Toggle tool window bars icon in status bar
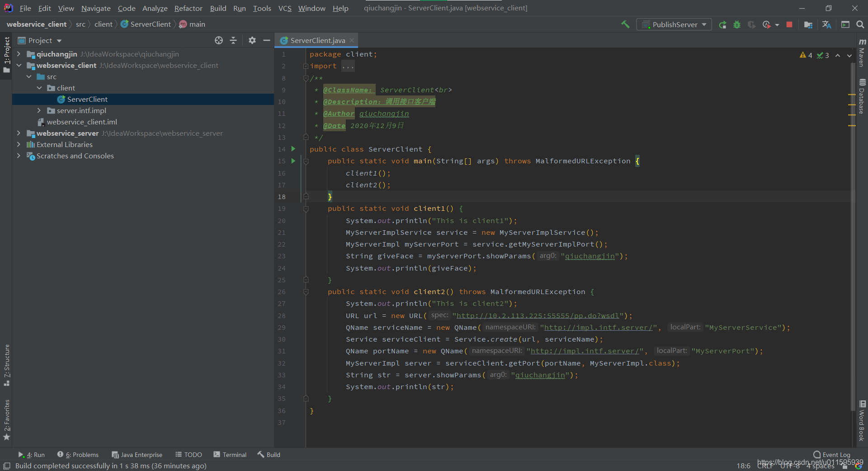 pos(7,466)
